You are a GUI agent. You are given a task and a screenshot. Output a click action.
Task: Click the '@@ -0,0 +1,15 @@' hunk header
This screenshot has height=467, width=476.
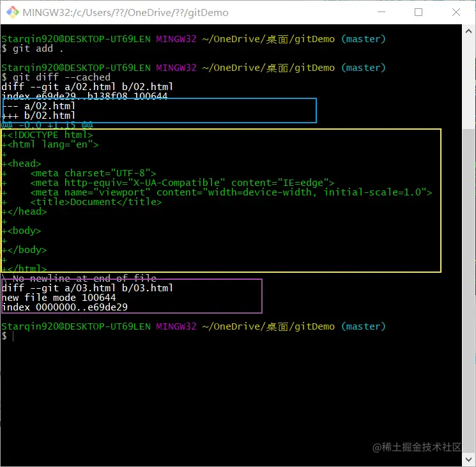(47, 125)
